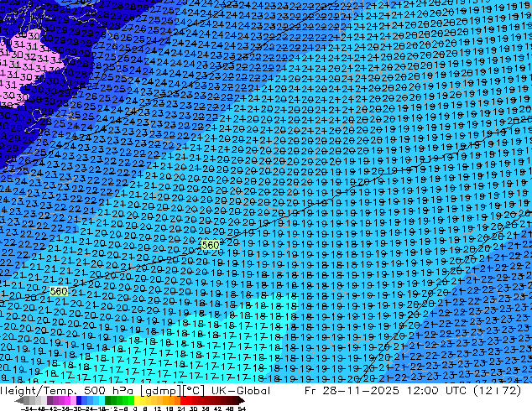Click the 'Height/Temp. 500 hPa' title text
Screen dimensions: 532x411
click(x=67, y=391)
